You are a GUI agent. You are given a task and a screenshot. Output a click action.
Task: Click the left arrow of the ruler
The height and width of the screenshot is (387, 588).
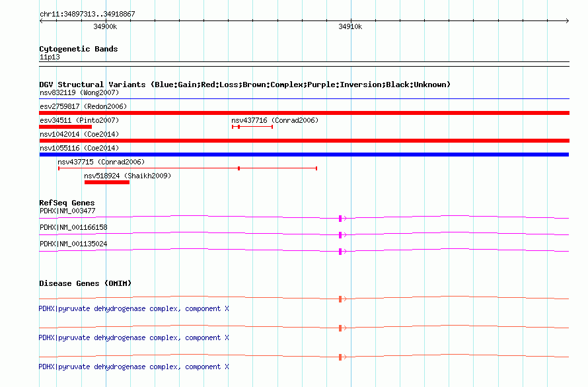[42, 21]
